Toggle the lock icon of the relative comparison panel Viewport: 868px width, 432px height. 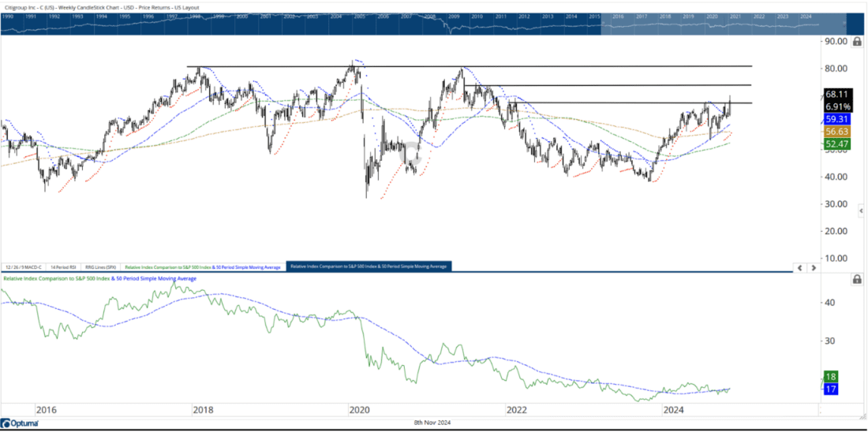tap(857, 280)
